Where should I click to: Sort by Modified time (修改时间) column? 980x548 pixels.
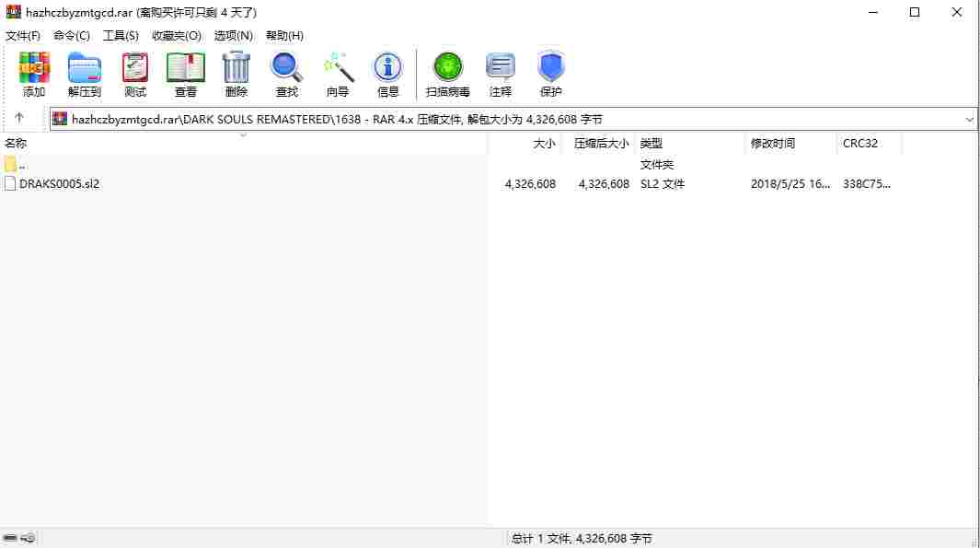(x=773, y=144)
